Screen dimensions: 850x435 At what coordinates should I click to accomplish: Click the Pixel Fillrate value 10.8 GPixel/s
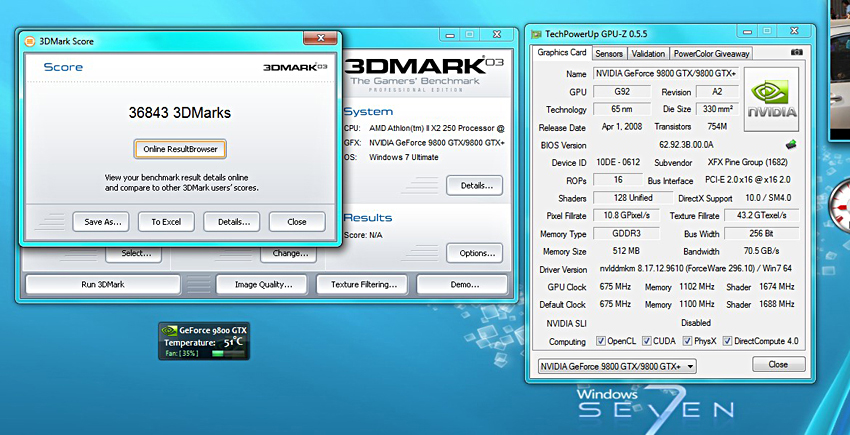tap(626, 215)
